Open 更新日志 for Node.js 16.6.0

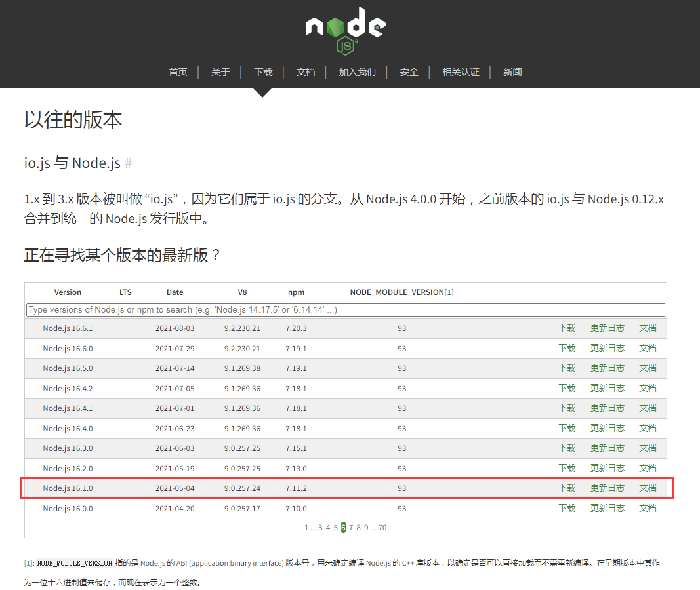[x=607, y=348]
